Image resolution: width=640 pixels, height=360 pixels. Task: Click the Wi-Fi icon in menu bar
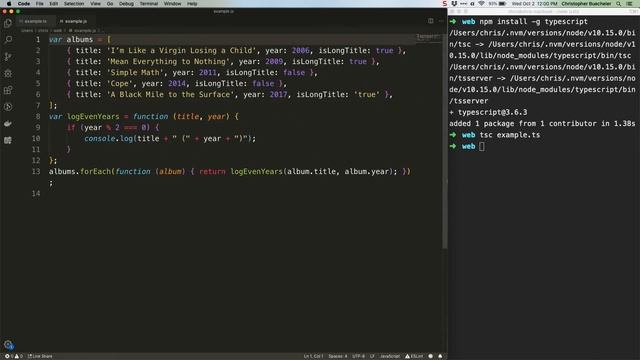click(482, 4)
